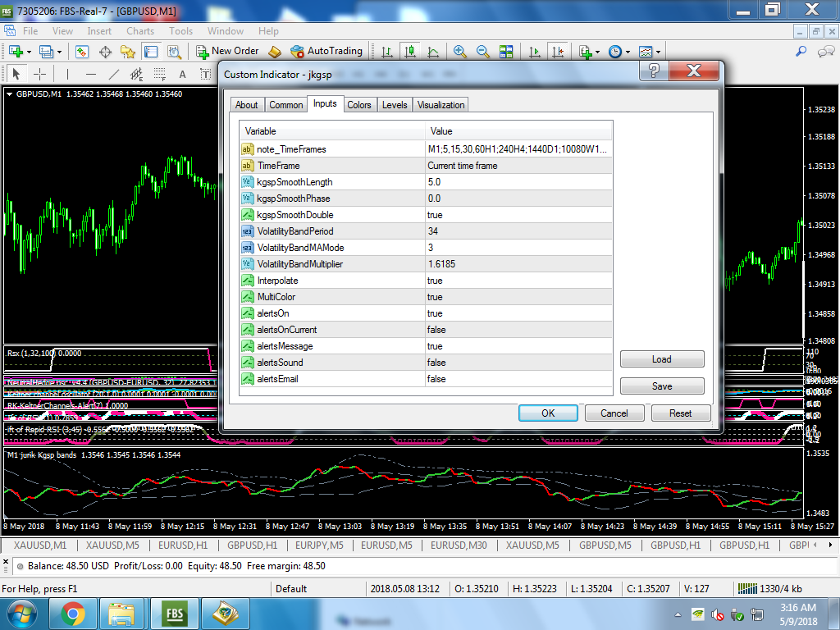This screenshot has width=840, height=630.
Task: Toggle chart shift icon
Action: [x=558, y=52]
